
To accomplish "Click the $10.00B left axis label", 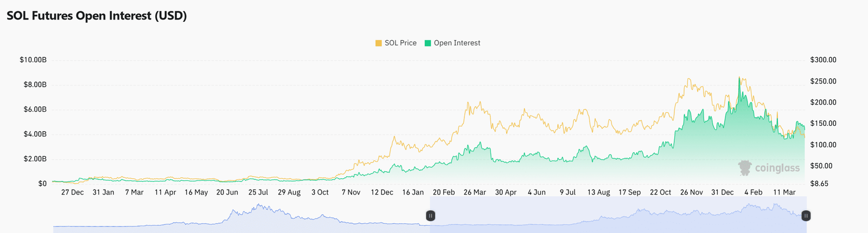I will [x=33, y=60].
